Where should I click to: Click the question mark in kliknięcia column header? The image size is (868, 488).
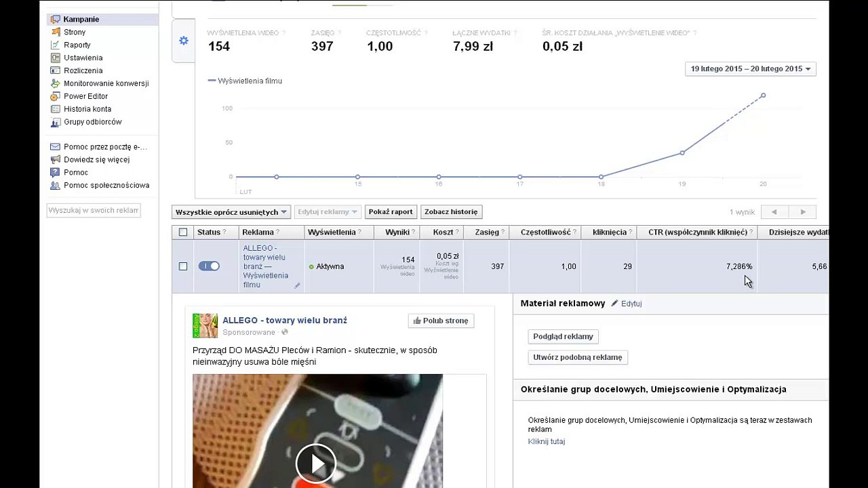[x=631, y=232]
